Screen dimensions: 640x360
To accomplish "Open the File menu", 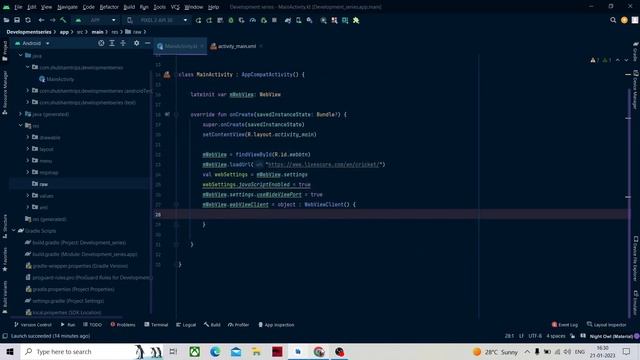I will 18,7.
